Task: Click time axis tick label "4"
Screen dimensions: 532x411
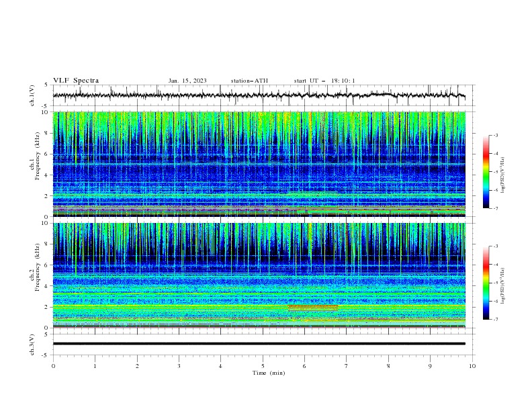Action: point(220,366)
